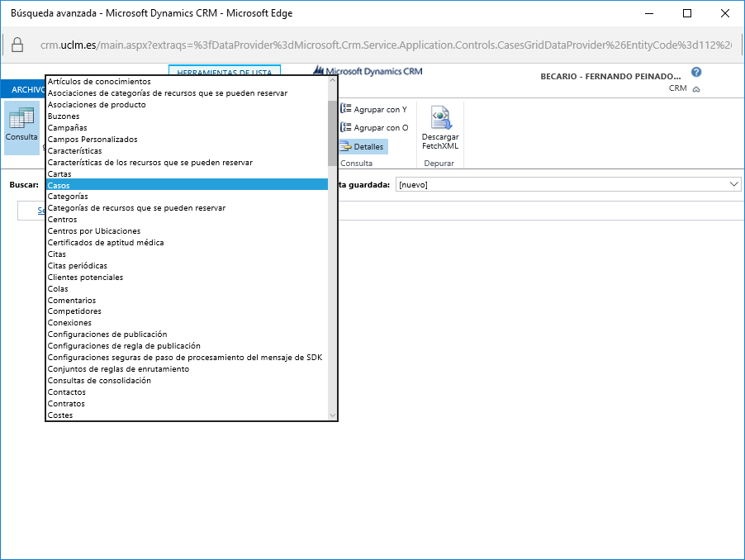This screenshot has height=560, width=745.
Task: Click the Agrupar con Y button
Action: pyautogui.click(x=373, y=109)
